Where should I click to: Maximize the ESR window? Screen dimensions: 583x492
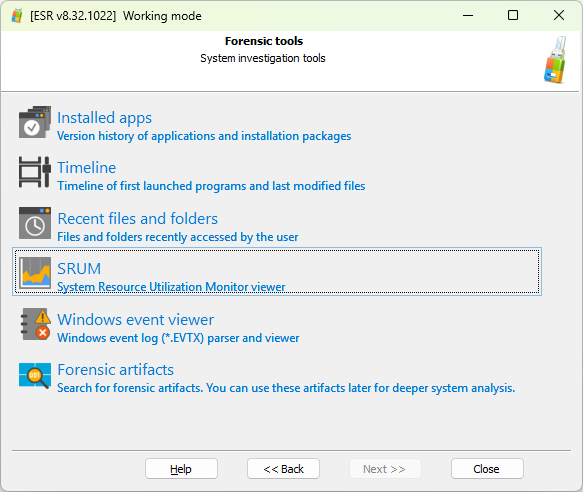pyautogui.click(x=513, y=15)
